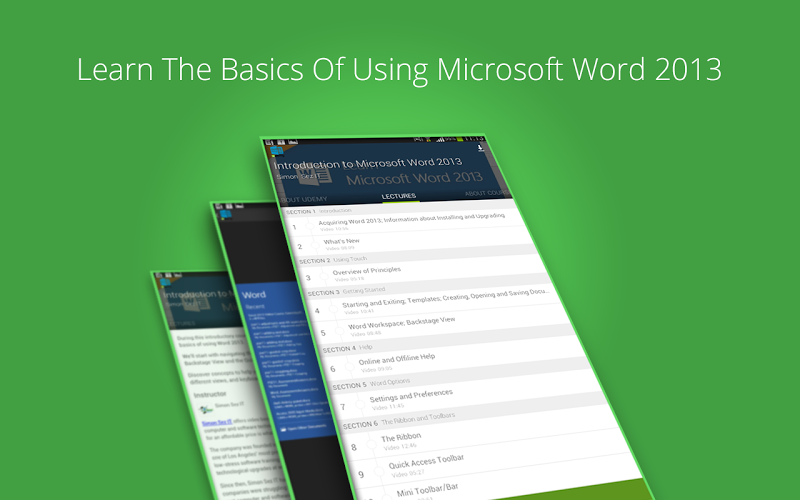Select 'SECTION 3 Getting Started' header

point(346,291)
